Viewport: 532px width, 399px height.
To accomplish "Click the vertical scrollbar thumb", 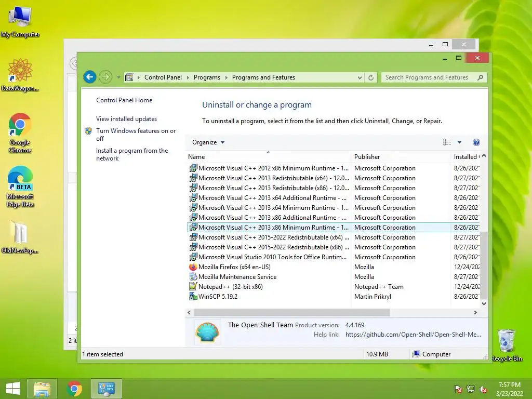I will coord(484,265).
